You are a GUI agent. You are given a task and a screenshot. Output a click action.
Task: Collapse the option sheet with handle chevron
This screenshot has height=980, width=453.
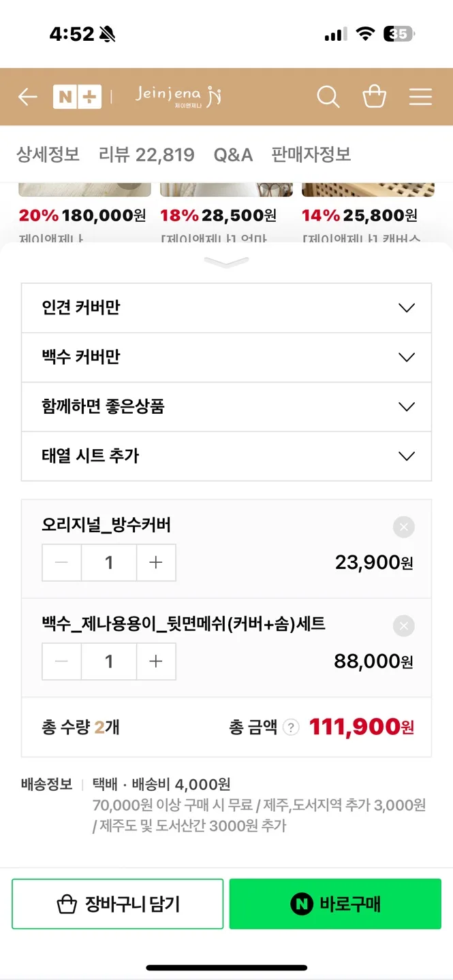pyautogui.click(x=226, y=263)
